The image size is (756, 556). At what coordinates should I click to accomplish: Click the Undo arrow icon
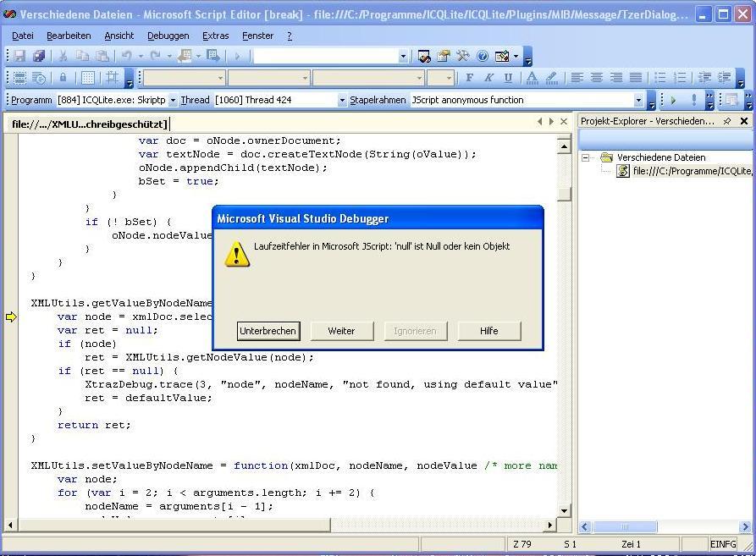127,57
